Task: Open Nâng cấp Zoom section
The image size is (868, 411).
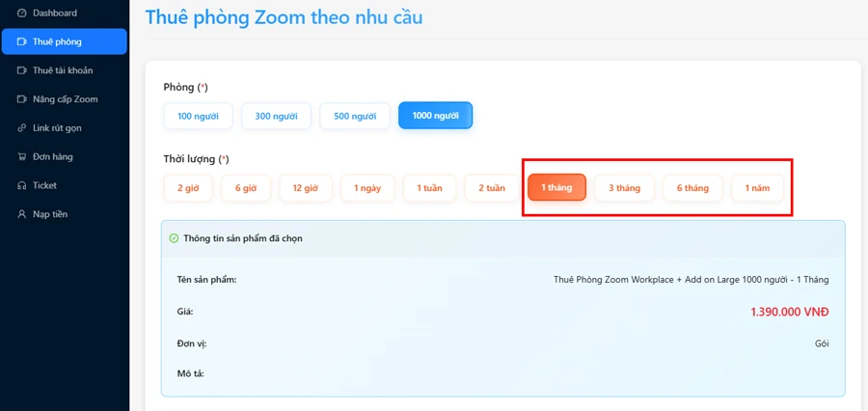Action: tap(65, 99)
